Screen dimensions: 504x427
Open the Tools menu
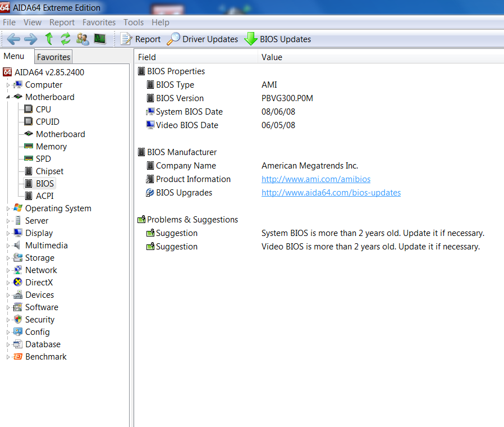click(134, 22)
